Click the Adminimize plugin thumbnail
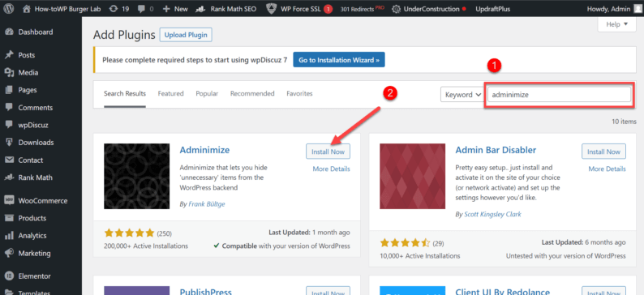This screenshot has height=295, width=644. point(137,177)
